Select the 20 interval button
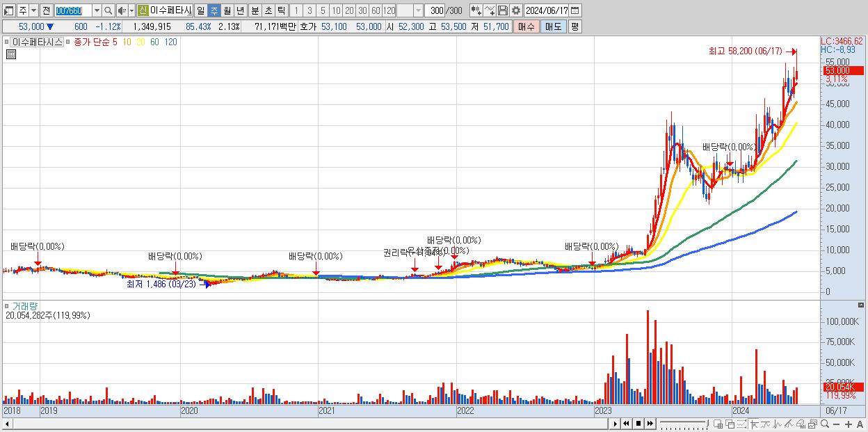This screenshot has height=432, width=868. tap(349, 10)
